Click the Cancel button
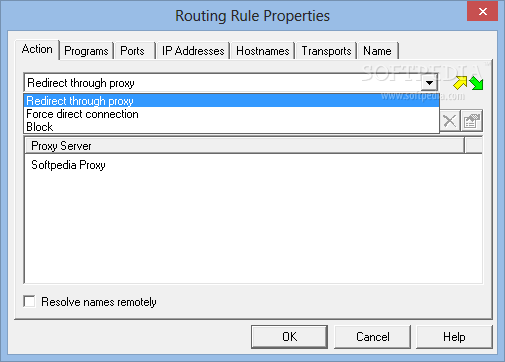 tap(372, 337)
